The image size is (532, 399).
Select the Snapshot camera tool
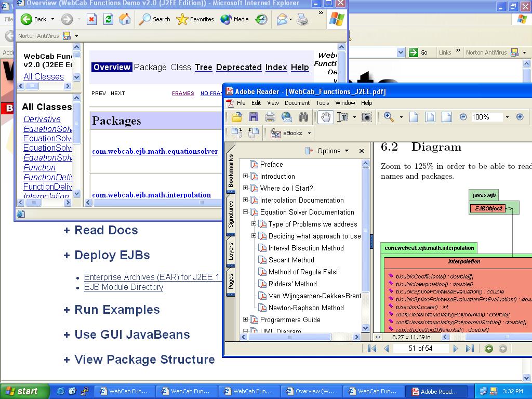[x=367, y=117]
